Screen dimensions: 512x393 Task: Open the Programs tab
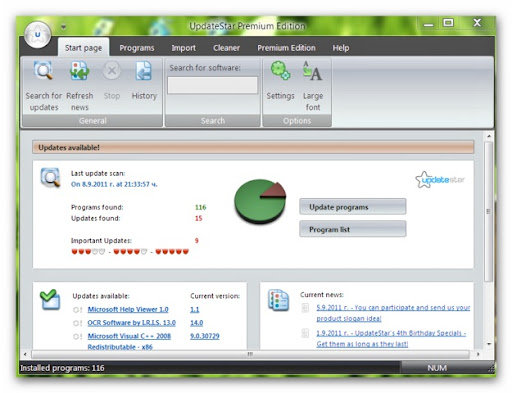click(137, 48)
